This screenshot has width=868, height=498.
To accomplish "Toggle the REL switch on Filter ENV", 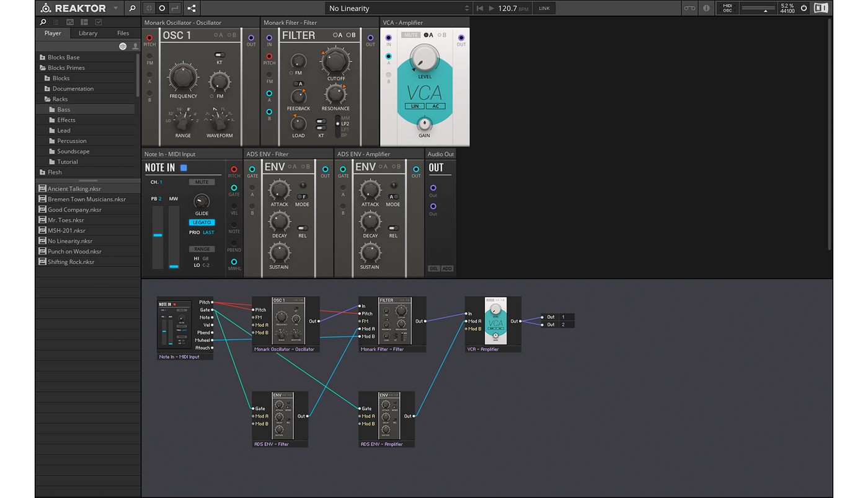I will (x=303, y=228).
